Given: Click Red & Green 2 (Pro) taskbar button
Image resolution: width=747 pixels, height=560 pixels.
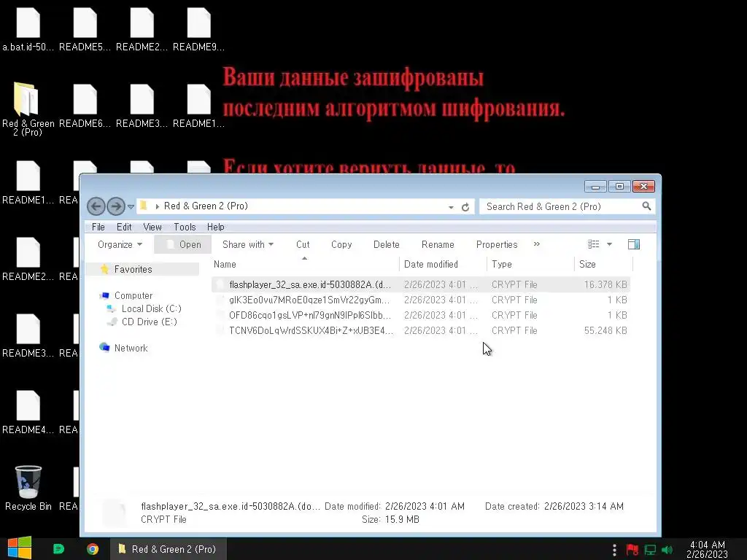Looking at the screenshot, I should [169, 549].
